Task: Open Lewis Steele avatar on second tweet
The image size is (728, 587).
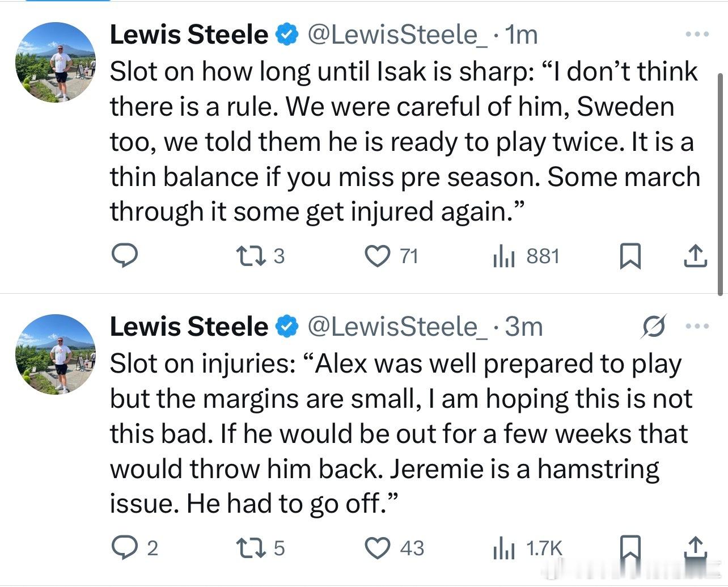Action: 56,353
